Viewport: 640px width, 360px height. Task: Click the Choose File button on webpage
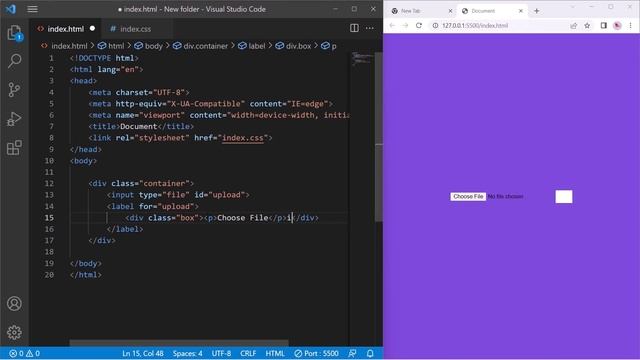[x=468, y=196]
